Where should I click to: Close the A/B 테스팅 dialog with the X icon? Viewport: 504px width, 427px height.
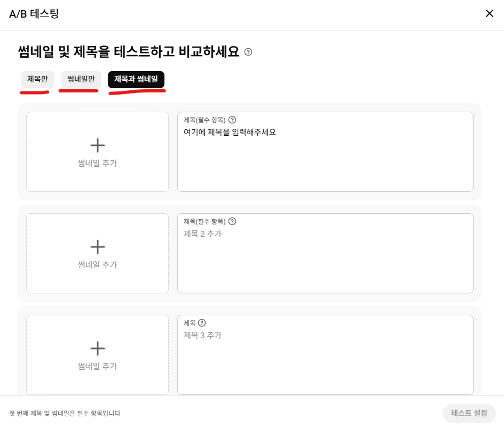click(490, 13)
